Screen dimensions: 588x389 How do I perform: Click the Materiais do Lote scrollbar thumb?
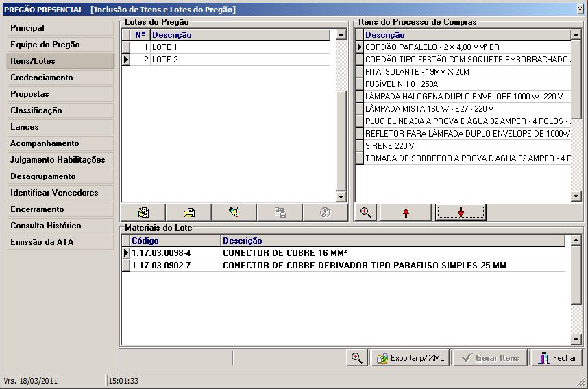[x=576, y=275]
